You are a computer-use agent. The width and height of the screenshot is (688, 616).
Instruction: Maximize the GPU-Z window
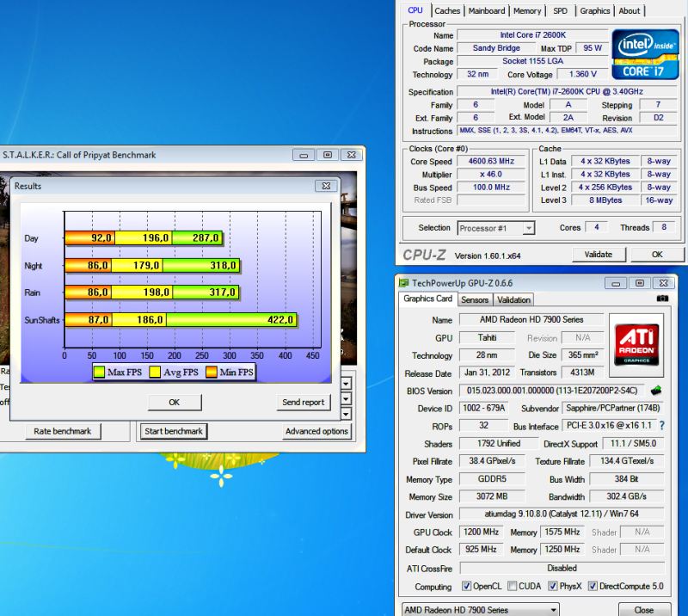[x=640, y=284]
